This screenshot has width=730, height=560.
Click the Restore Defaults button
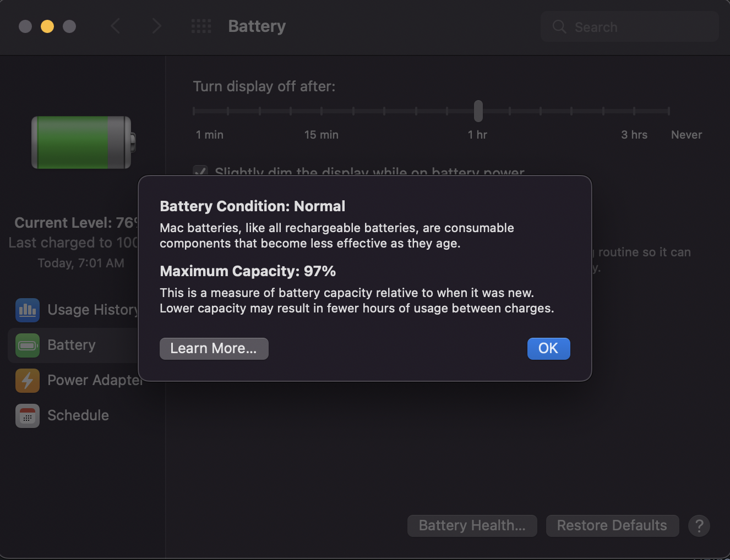tap(612, 526)
